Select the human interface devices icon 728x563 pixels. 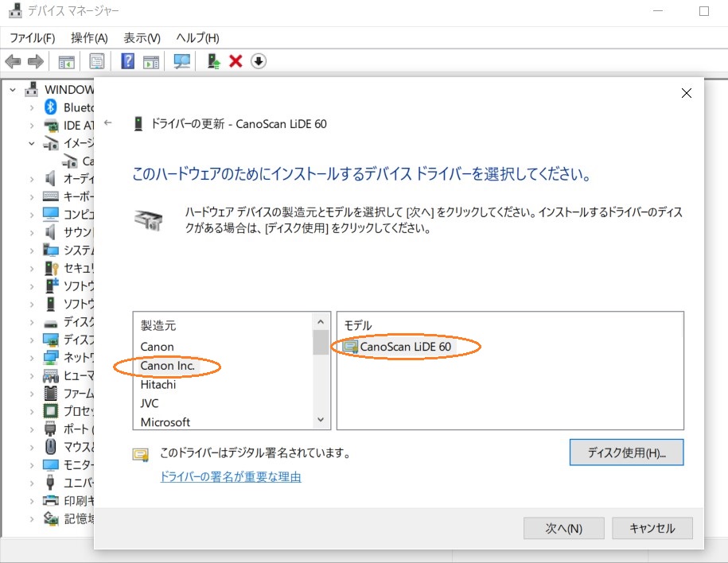[x=51, y=375]
